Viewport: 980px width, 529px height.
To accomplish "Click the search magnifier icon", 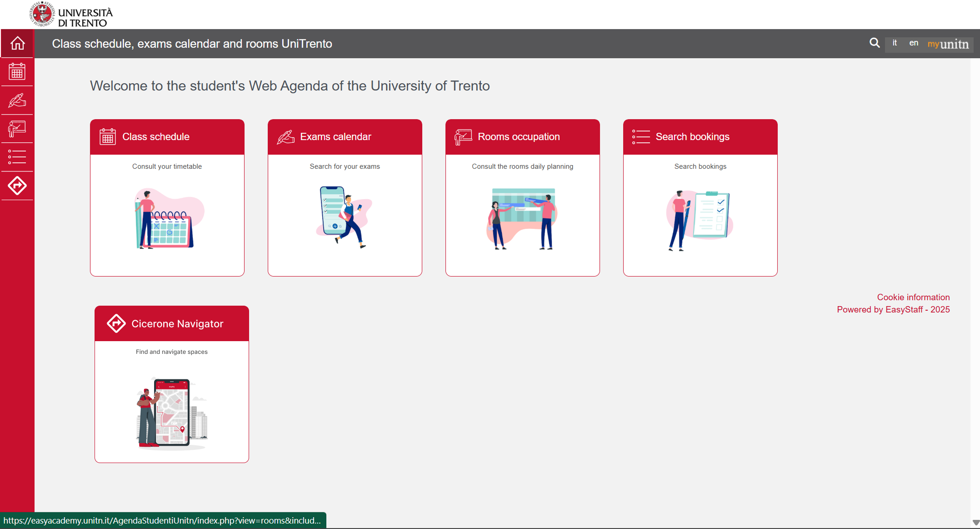I will (875, 43).
